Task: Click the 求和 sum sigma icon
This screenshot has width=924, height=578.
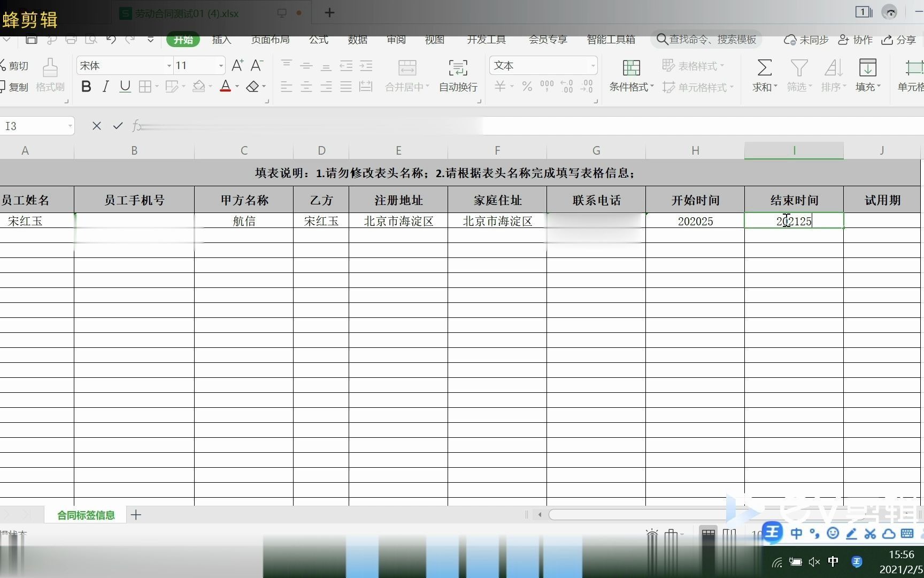Action: click(765, 75)
